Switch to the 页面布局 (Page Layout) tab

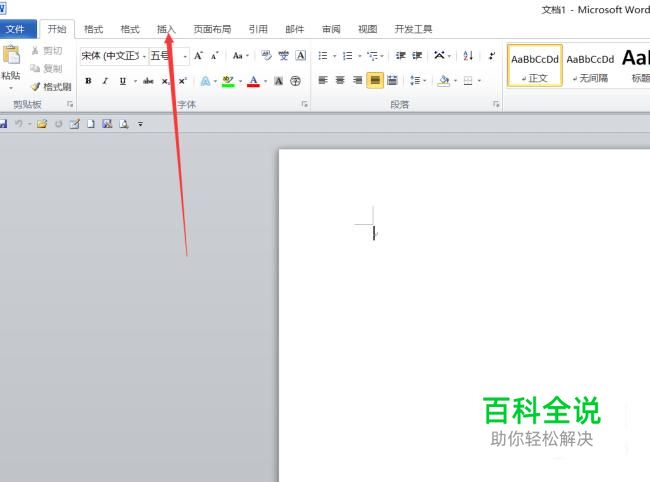[x=212, y=29]
